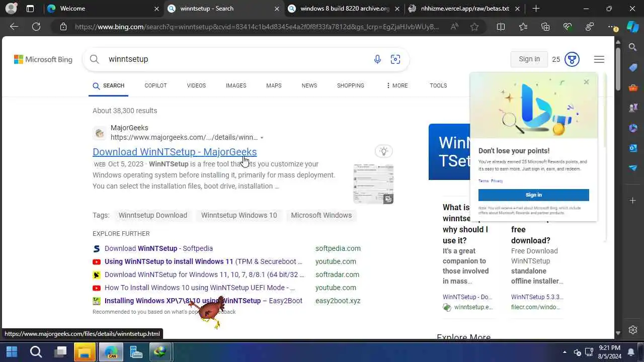Open Read aloud icon in address bar
Screen dimensions: 644x362
pos(454,27)
